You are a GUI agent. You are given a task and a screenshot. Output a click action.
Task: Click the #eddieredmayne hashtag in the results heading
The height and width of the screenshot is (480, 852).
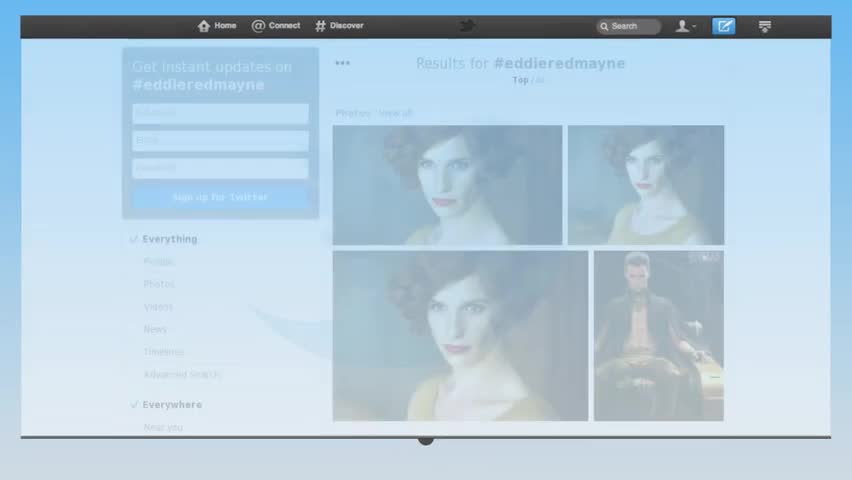click(x=559, y=64)
